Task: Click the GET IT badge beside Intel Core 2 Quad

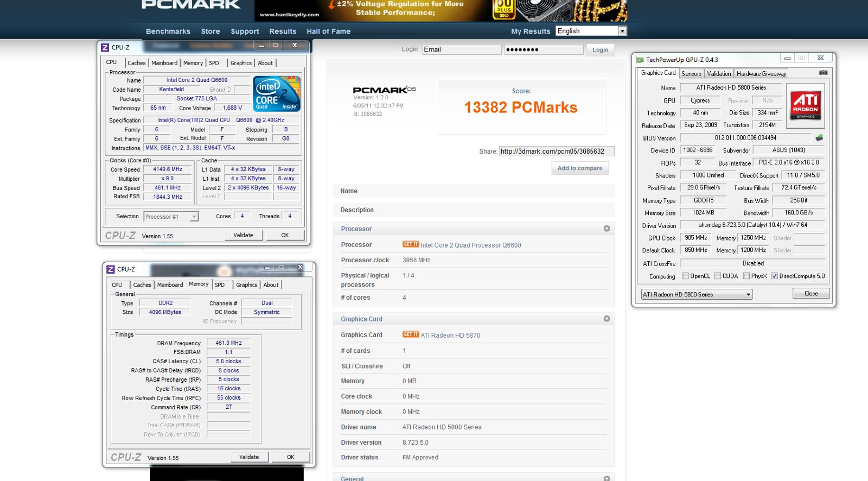Action: pos(411,244)
